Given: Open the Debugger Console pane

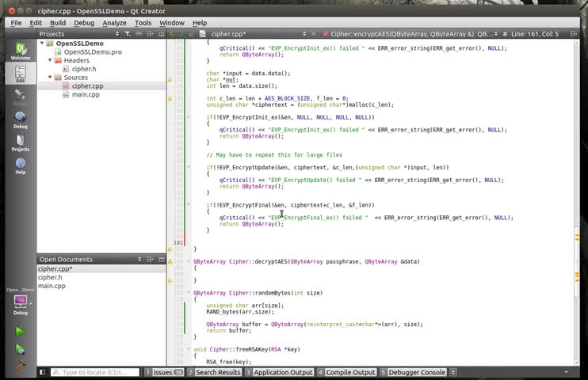Looking at the screenshot, I should 413,372.
